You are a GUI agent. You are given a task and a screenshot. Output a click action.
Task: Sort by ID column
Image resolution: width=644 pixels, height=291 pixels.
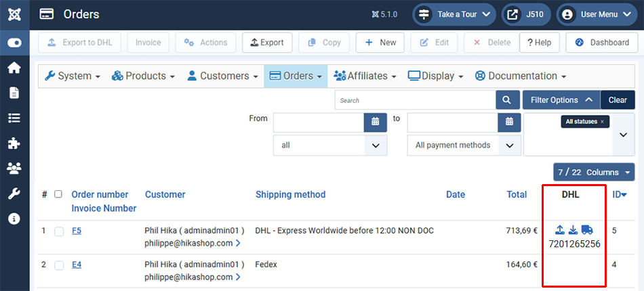click(x=620, y=194)
